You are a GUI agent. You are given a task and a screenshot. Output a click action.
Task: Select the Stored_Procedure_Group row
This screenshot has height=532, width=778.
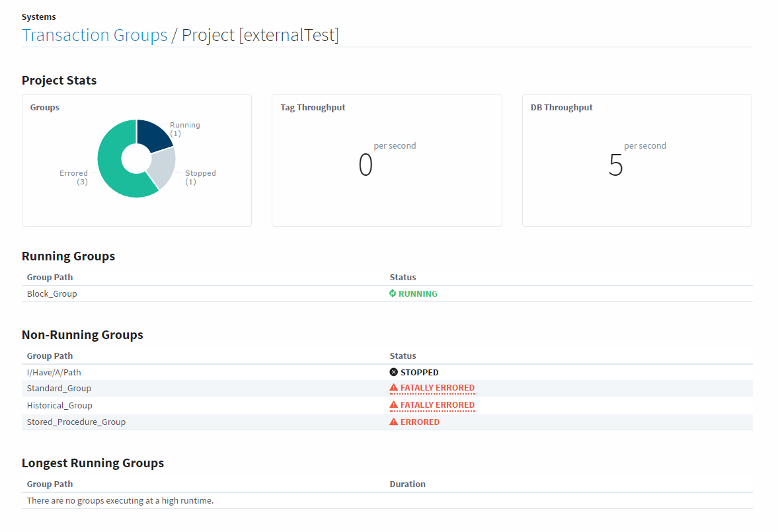[76, 422]
